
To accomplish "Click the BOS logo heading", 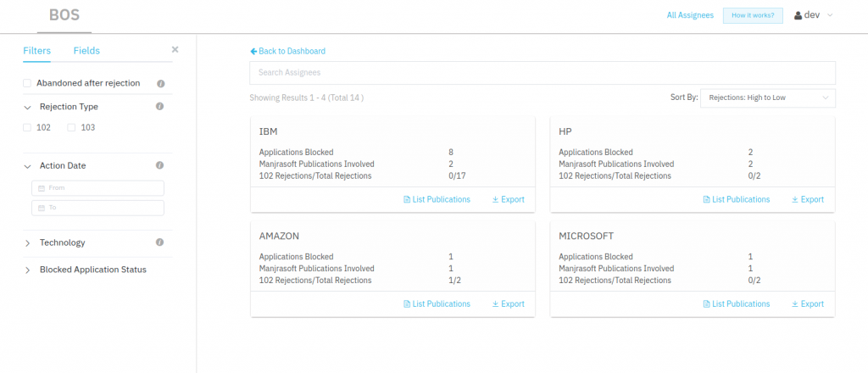I will click(x=64, y=15).
